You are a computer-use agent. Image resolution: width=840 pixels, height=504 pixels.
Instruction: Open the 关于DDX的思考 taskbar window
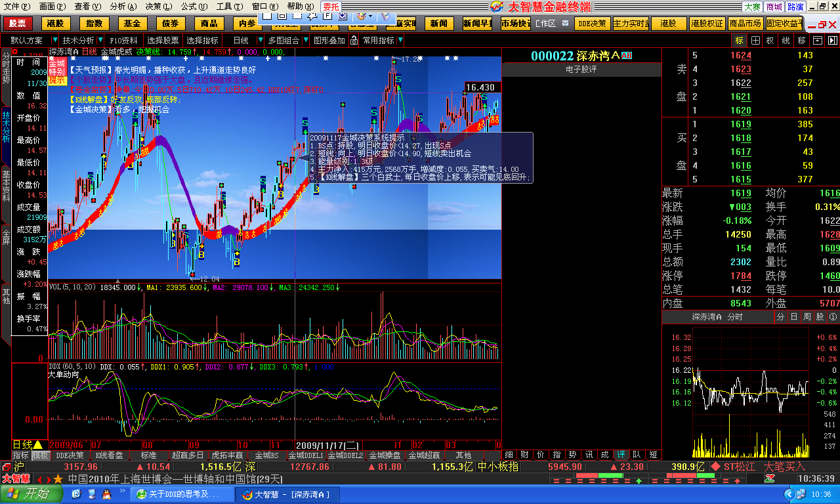tap(183, 494)
